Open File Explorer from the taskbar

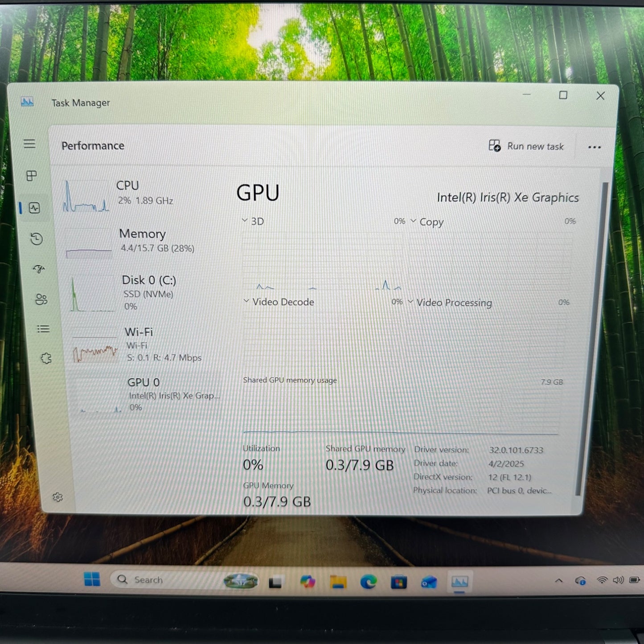coord(338,582)
